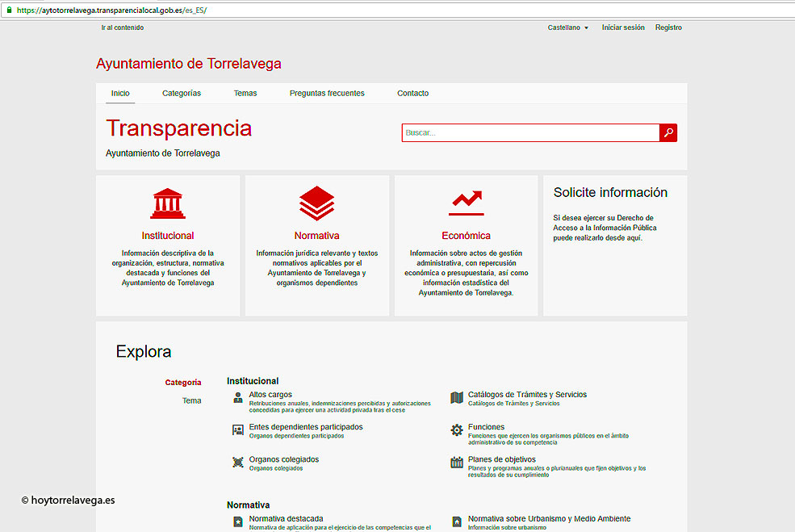Image resolution: width=795 pixels, height=532 pixels.
Task: Open the Castellano language dropdown
Action: click(568, 27)
